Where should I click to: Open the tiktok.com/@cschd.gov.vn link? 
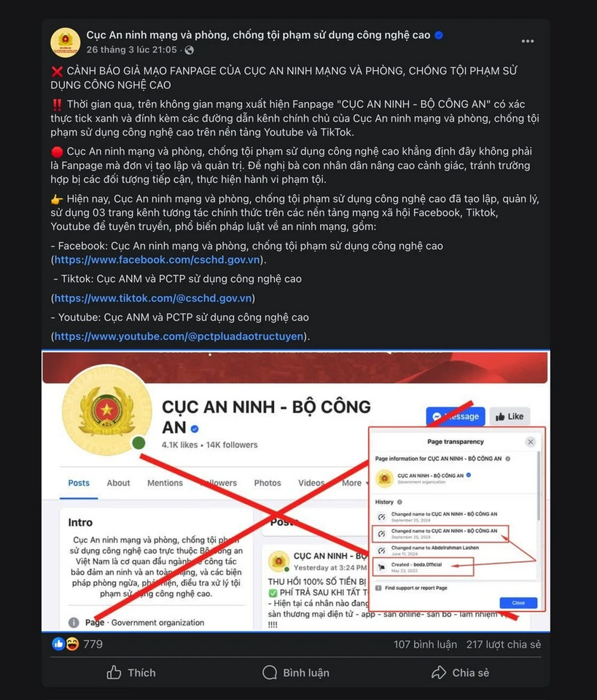pos(153,298)
